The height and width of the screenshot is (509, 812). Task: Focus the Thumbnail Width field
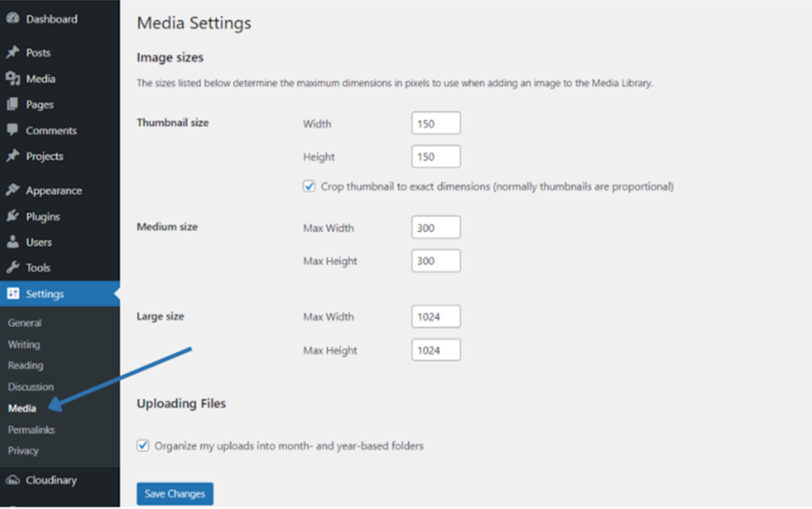point(436,123)
